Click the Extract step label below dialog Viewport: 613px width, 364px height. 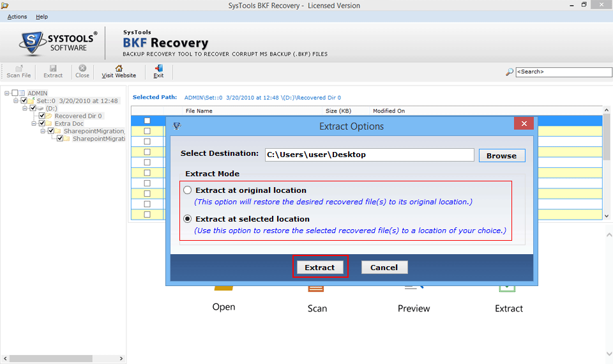click(x=509, y=308)
